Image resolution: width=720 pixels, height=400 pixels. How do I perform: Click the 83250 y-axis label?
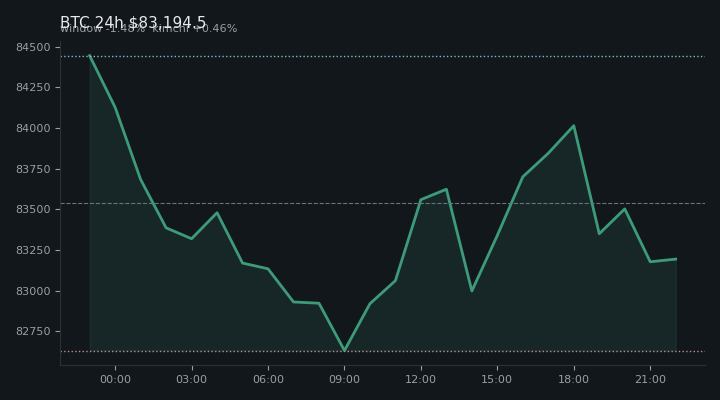coord(33,250)
